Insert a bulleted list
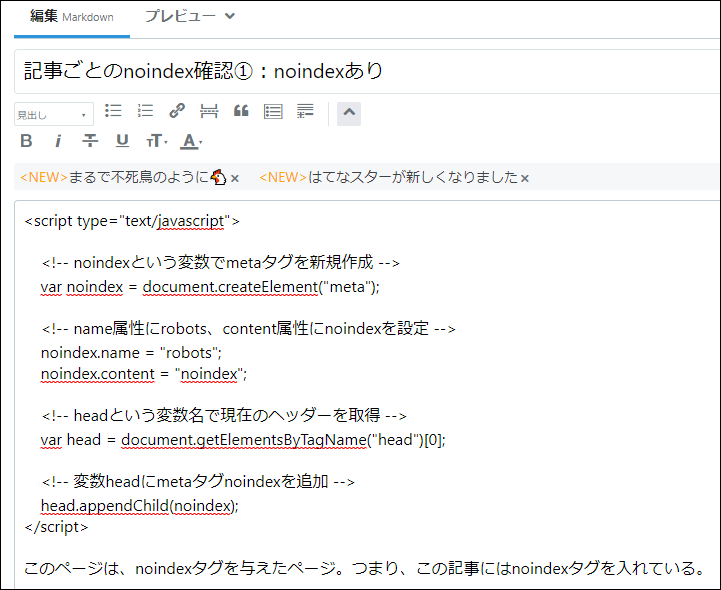 pyautogui.click(x=113, y=111)
